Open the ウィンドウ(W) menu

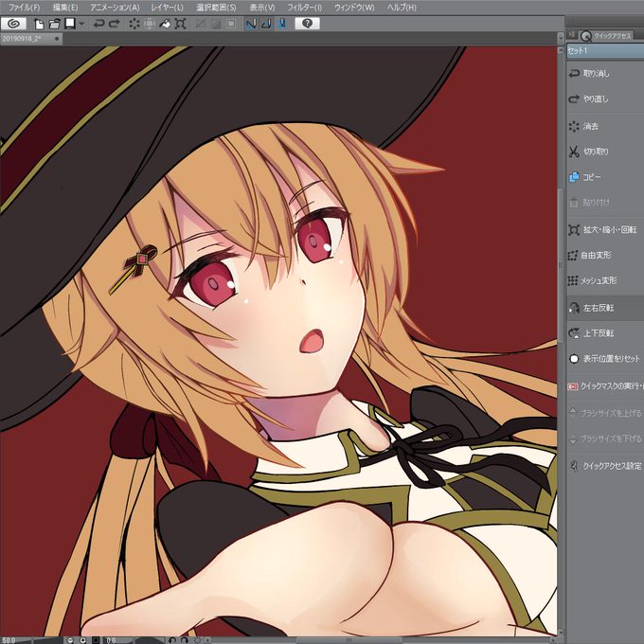point(354,8)
